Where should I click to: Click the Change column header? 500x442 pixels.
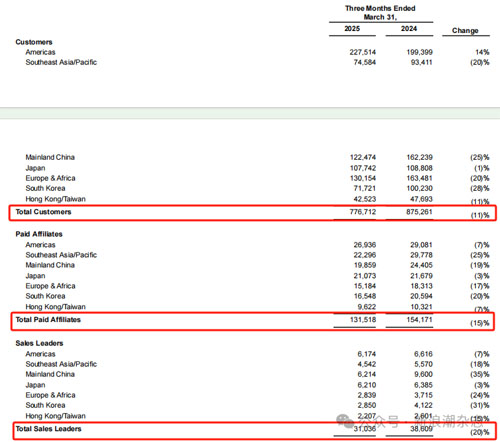point(465,30)
